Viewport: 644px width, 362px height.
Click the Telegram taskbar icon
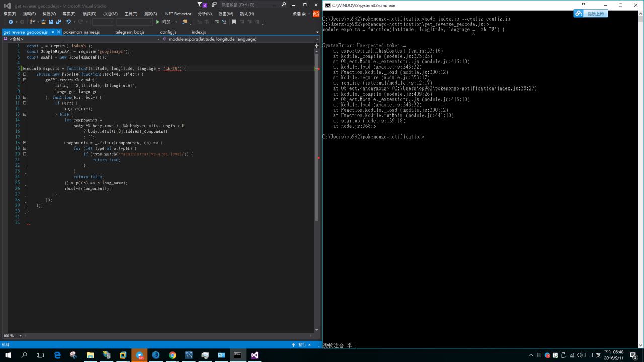[139, 355]
